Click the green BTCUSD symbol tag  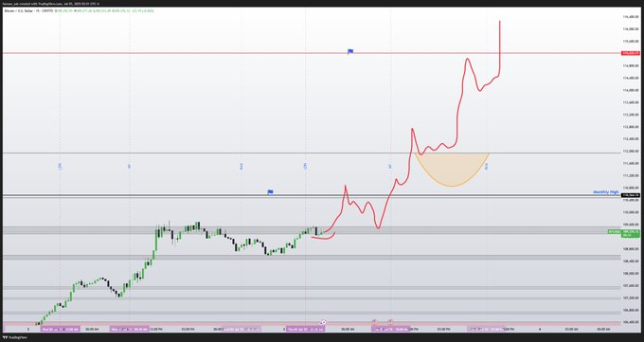coord(614,232)
